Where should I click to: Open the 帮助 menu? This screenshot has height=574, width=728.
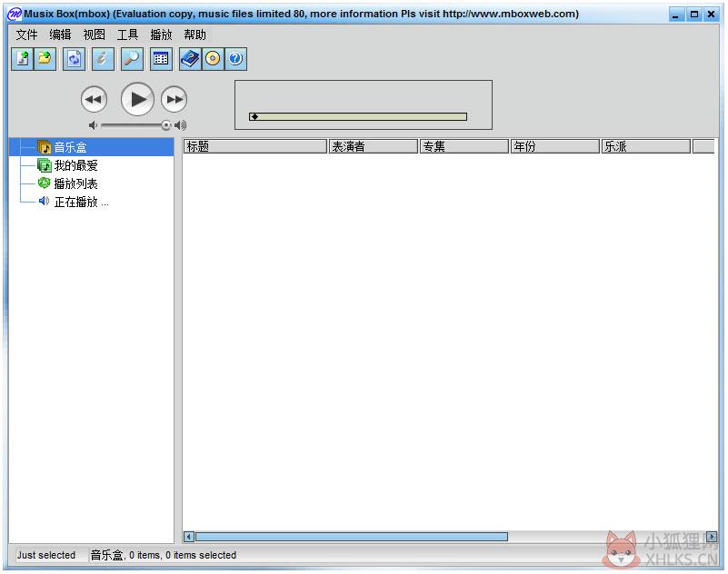(194, 35)
